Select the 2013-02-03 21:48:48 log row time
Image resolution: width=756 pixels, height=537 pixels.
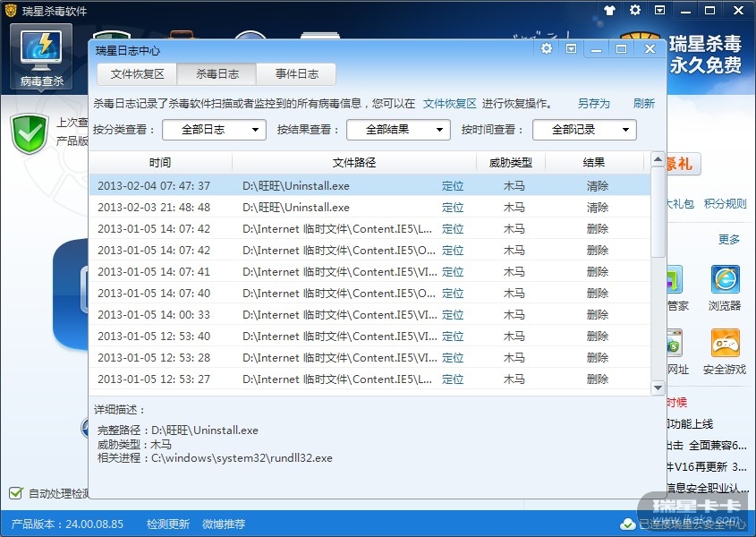[x=154, y=208]
